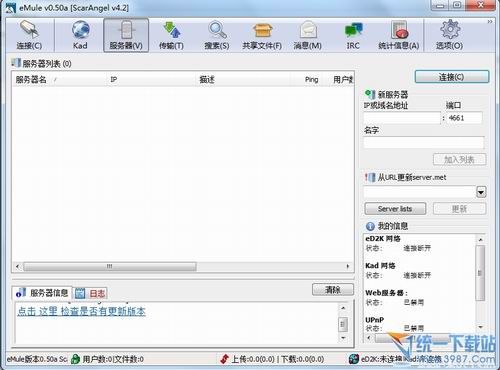Click My Info vertical scrollbar thumb
This screenshot has height=370, width=500.
click(480, 273)
